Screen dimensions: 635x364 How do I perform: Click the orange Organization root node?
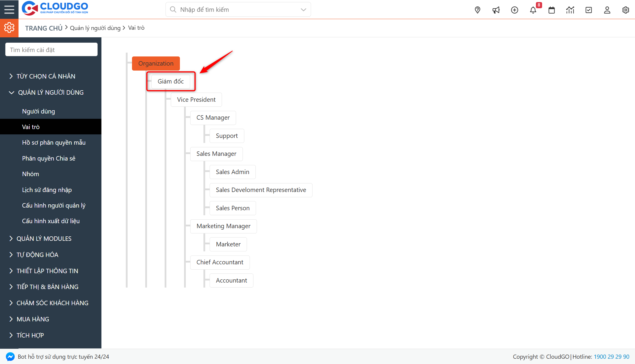click(156, 63)
